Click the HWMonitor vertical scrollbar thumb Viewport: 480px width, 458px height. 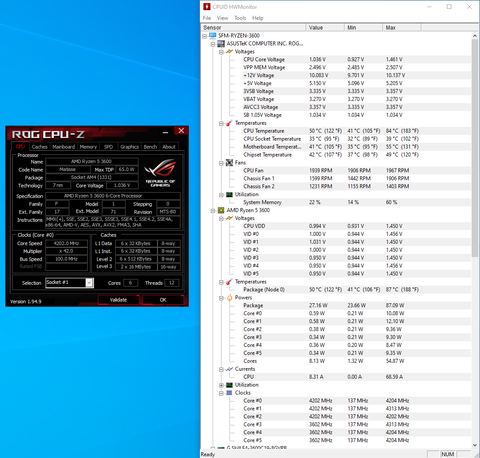pos(475,148)
